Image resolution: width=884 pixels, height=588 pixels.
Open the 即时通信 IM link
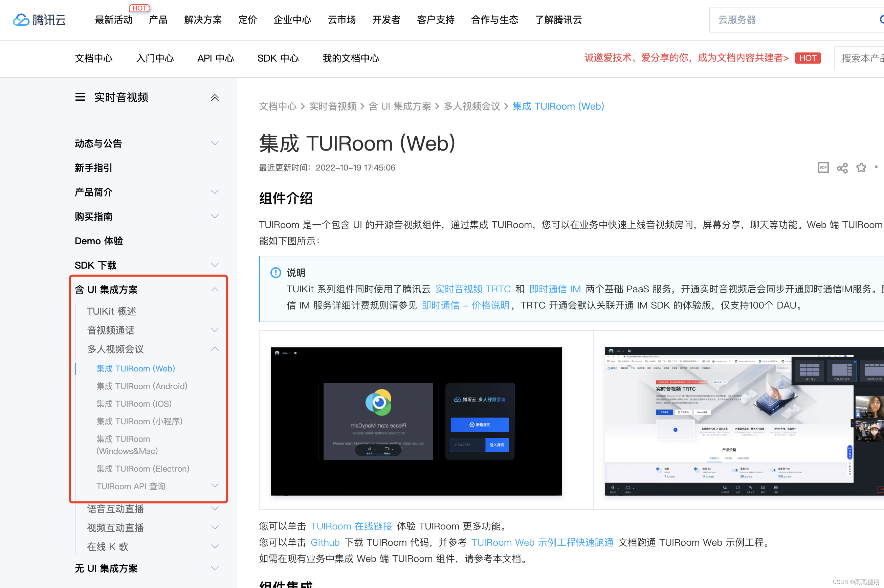point(555,289)
